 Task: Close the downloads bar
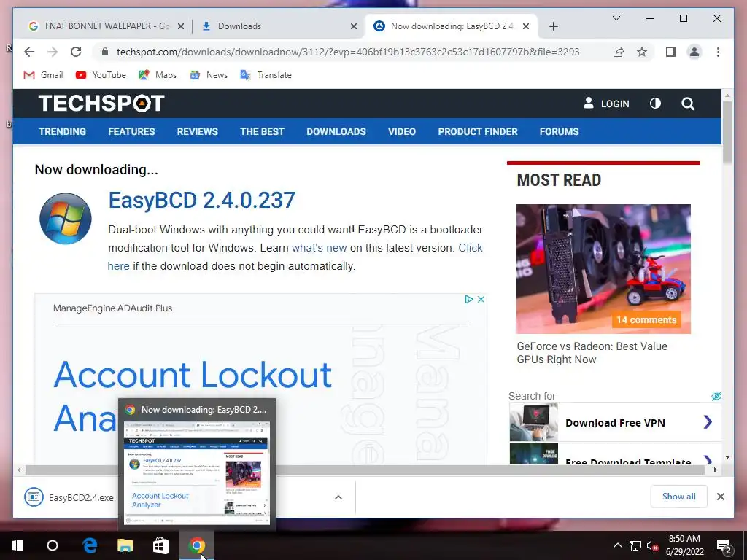720,497
